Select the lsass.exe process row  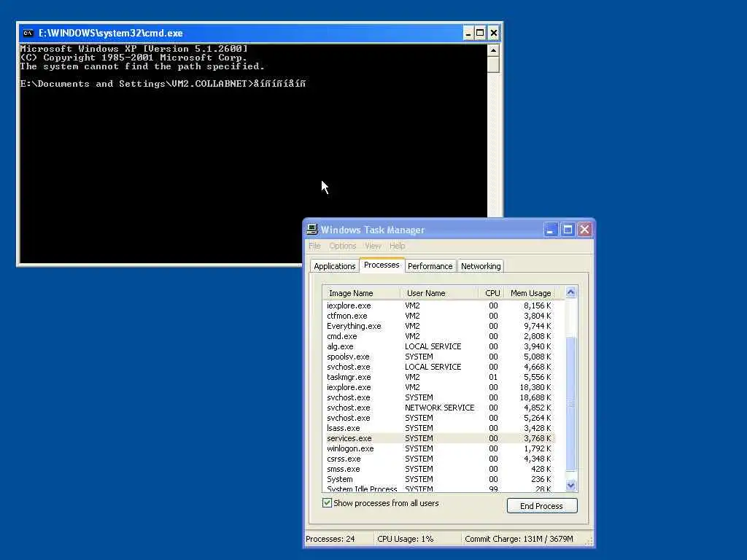click(x=438, y=428)
